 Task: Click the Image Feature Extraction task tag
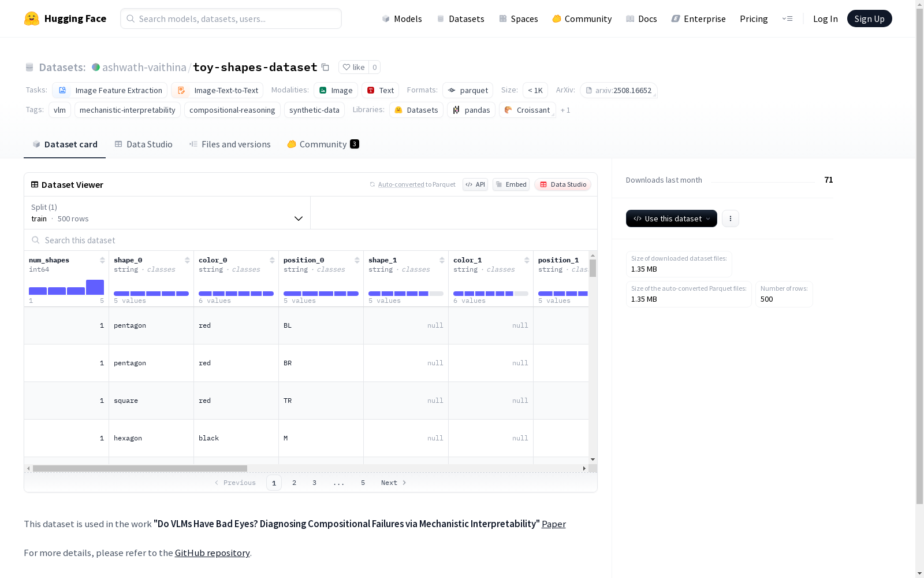[110, 90]
